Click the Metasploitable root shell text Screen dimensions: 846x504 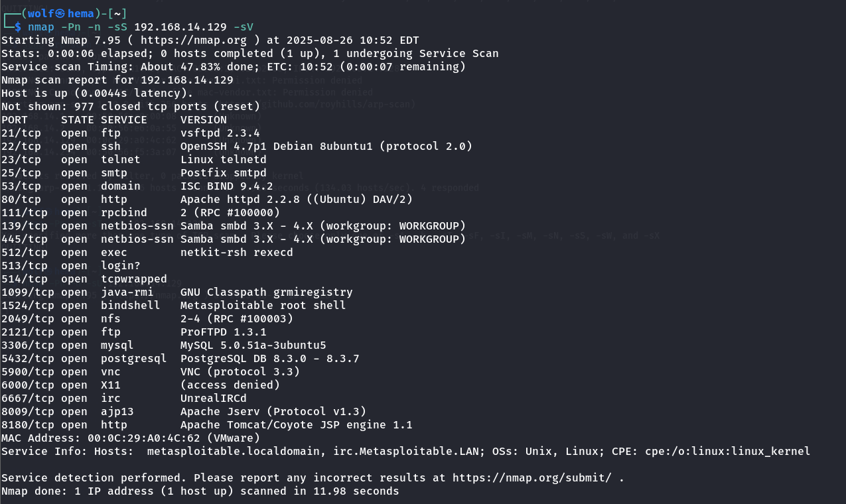coord(263,306)
